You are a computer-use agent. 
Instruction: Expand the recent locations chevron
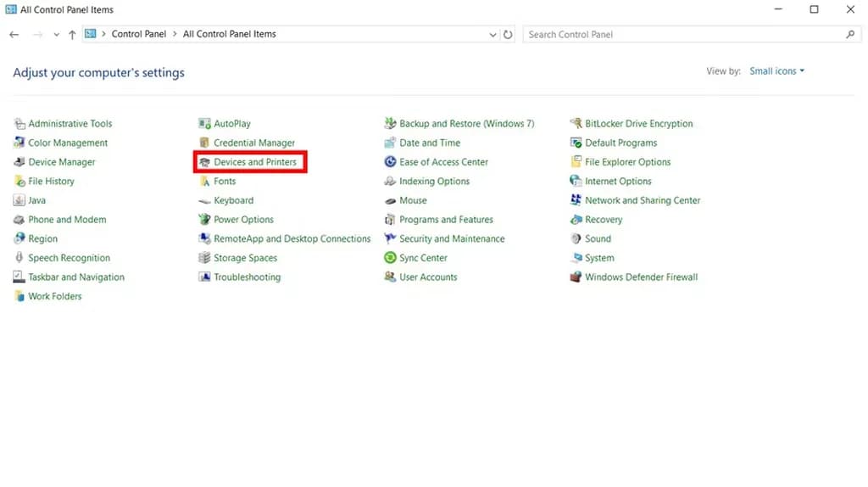click(x=57, y=35)
